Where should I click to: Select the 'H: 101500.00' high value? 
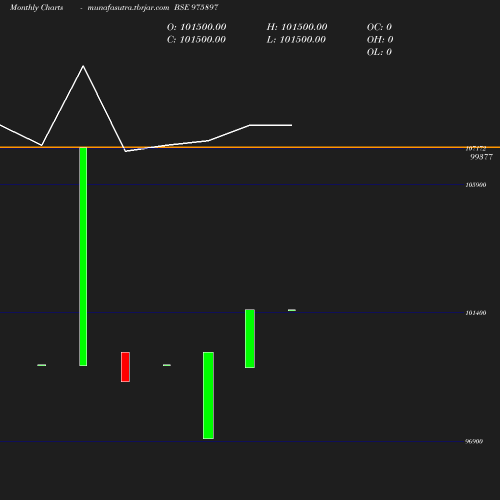(x=297, y=27)
